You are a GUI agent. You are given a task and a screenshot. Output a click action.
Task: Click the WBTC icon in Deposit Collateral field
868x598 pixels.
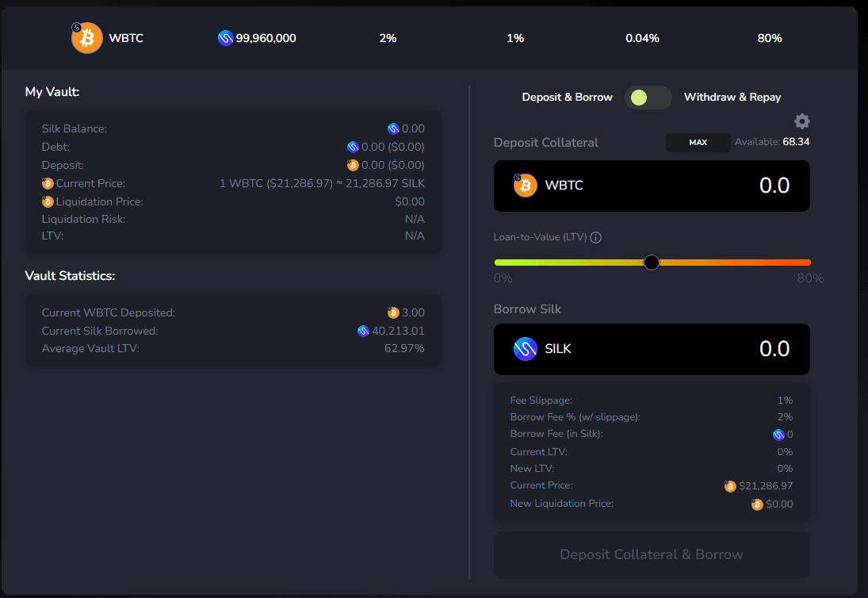click(x=526, y=186)
